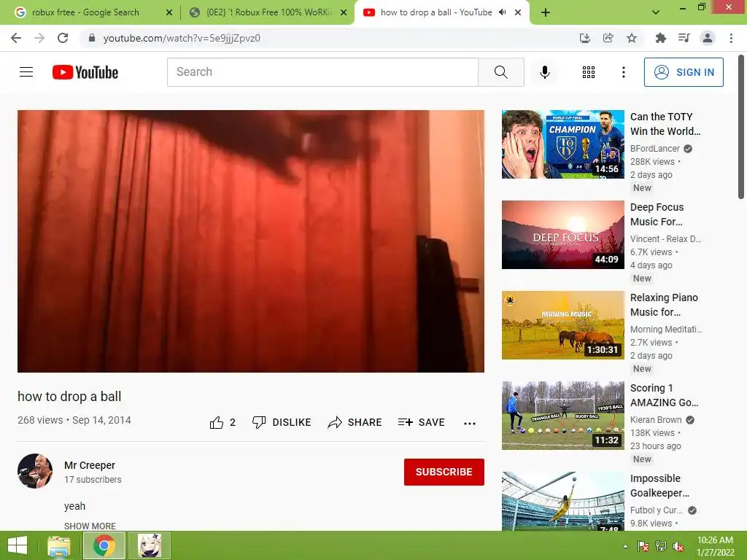Show hidden tray icons arrow
Screen dimensions: 747x560
625,546
